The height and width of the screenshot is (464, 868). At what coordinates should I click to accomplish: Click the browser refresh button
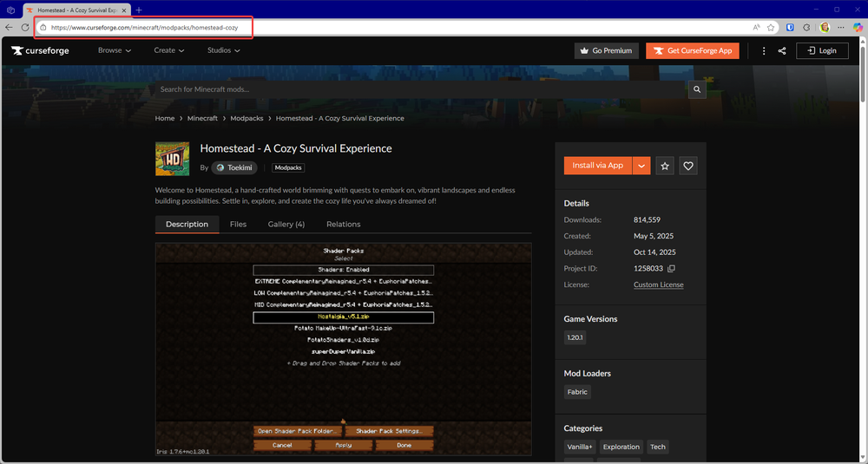point(25,28)
